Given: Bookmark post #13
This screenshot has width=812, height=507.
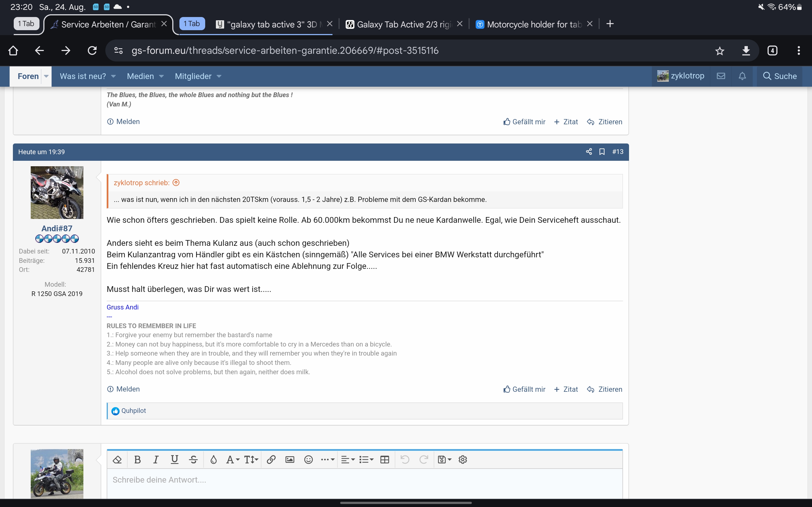Looking at the screenshot, I should click(x=602, y=151).
